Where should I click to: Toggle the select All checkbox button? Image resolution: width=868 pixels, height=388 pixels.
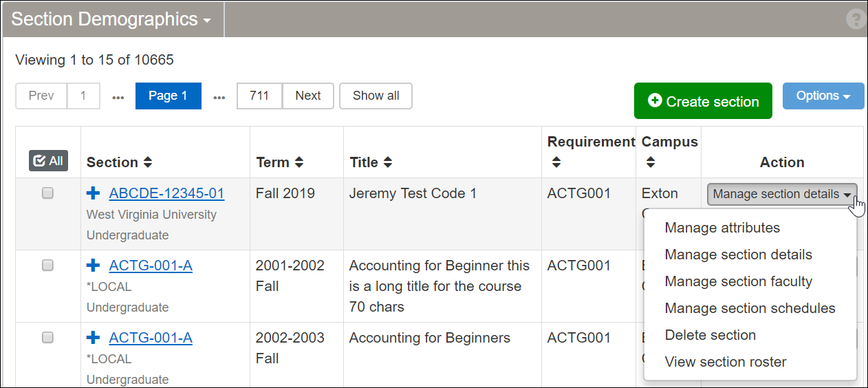click(48, 161)
